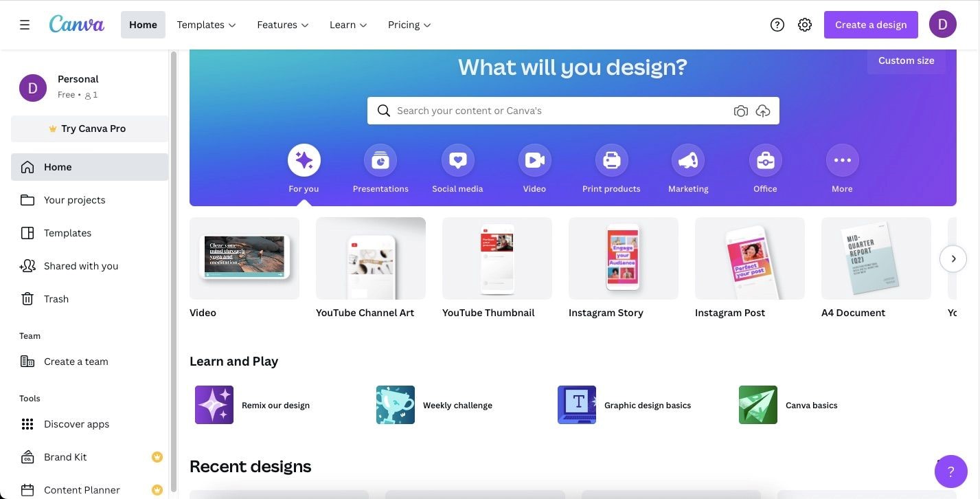The width and height of the screenshot is (980, 499).
Task: Open the More categories icon
Action: coord(843,160)
